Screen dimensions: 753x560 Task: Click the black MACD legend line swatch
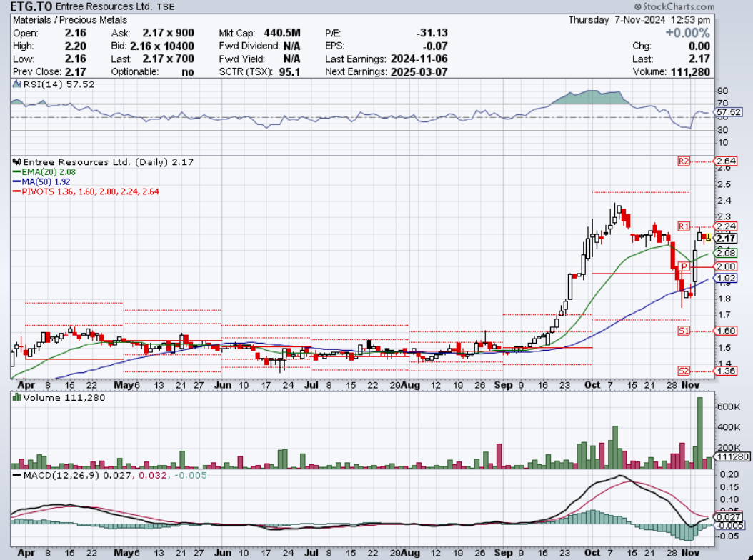pyautogui.click(x=16, y=476)
